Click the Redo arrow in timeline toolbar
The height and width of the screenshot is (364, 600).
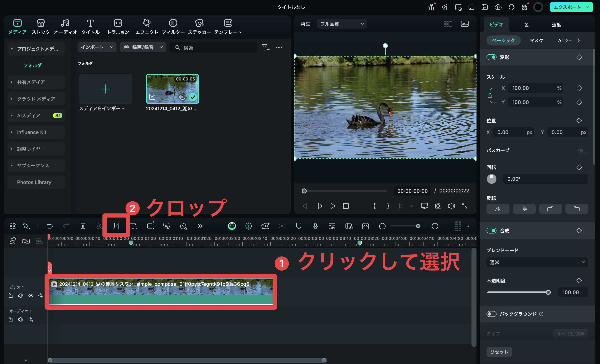point(66,226)
